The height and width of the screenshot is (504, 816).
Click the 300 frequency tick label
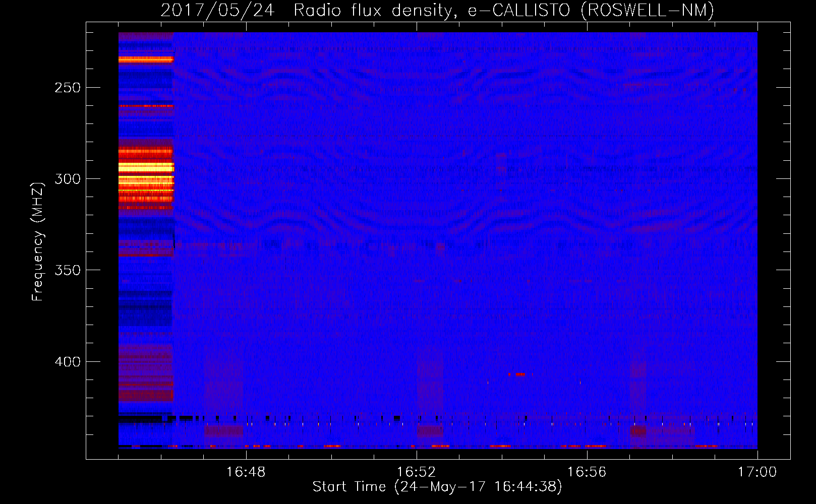click(x=68, y=179)
